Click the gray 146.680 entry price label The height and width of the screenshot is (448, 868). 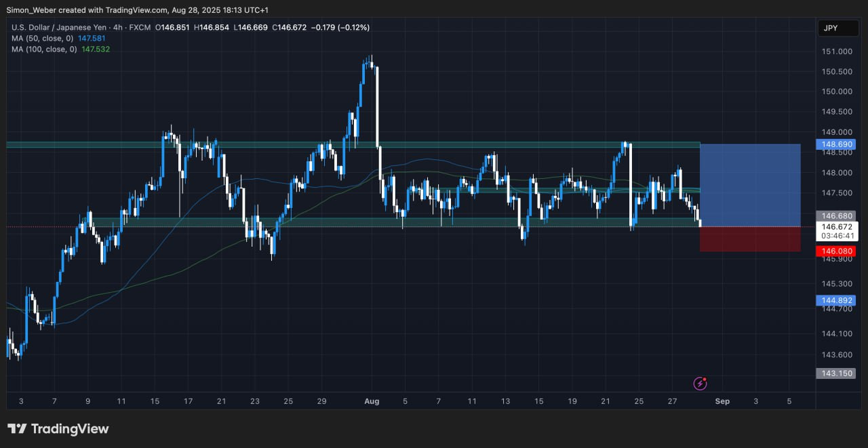click(x=837, y=216)
